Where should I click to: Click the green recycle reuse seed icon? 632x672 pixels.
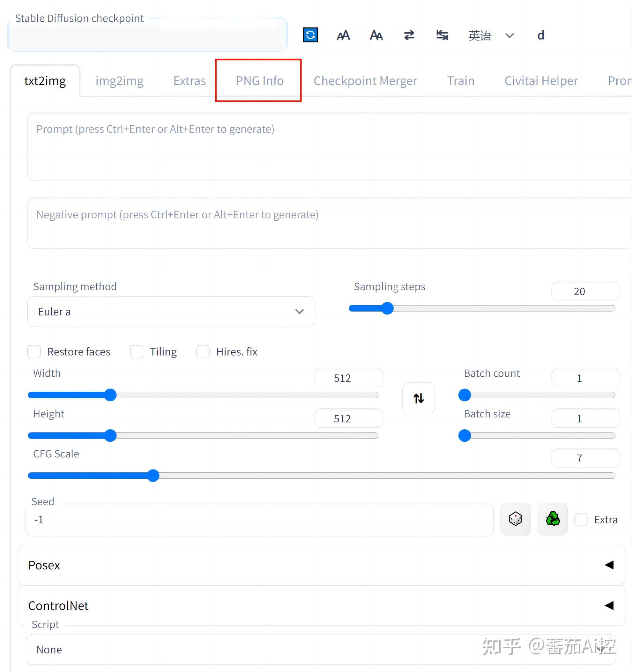(x=552, y=519)
